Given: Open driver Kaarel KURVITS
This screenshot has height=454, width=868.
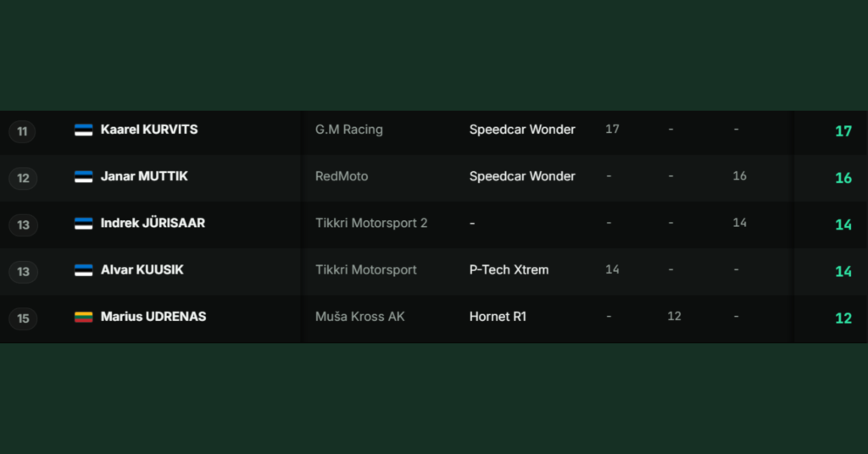Looking at the screenshot, I should tap(149, 130).
